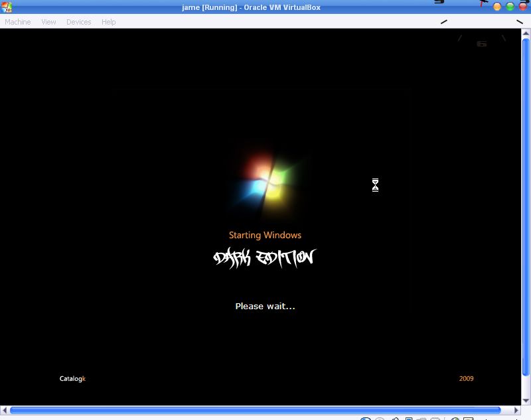Close the VM window with red button
This screenshot has width=531, height=420.
523,7
